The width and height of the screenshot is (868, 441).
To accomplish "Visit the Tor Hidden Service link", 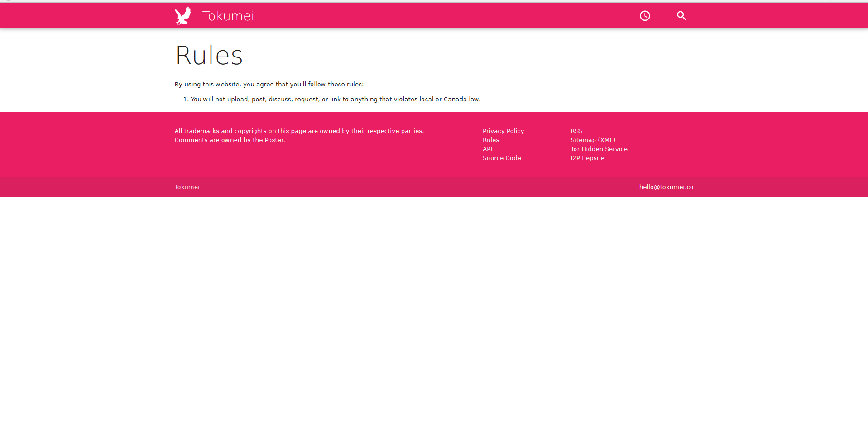I will pyautogui.click(x=599, y=149).
